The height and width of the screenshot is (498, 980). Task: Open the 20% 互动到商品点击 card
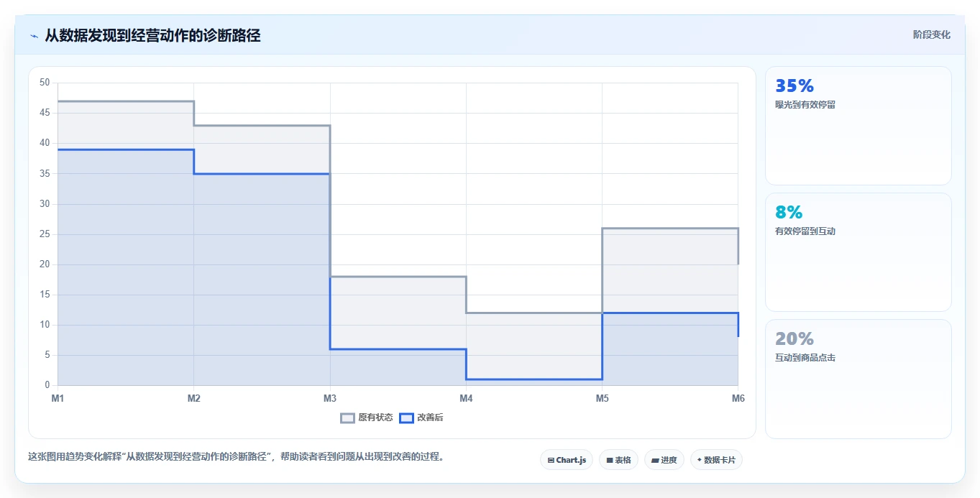pos(858,379)
